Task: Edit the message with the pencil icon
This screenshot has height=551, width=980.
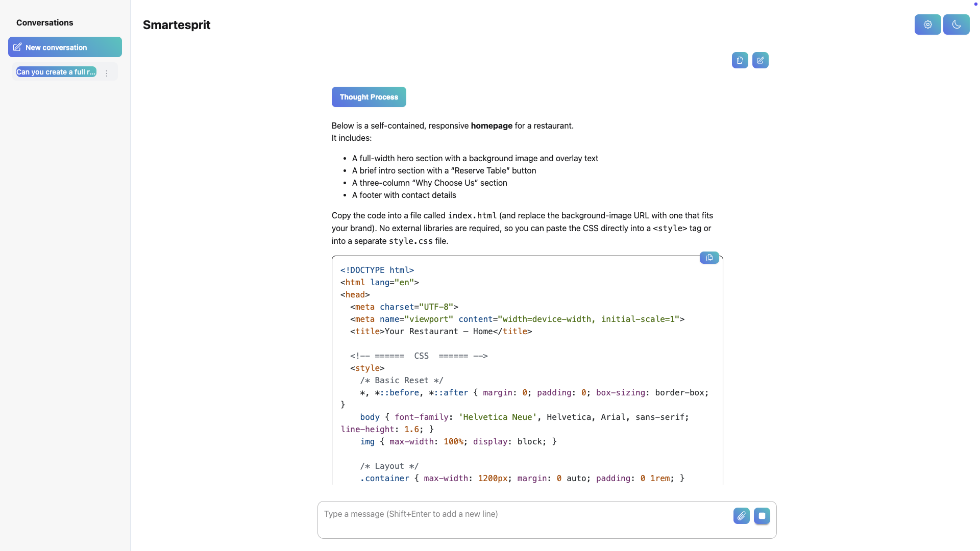Action: pos(760,60)
